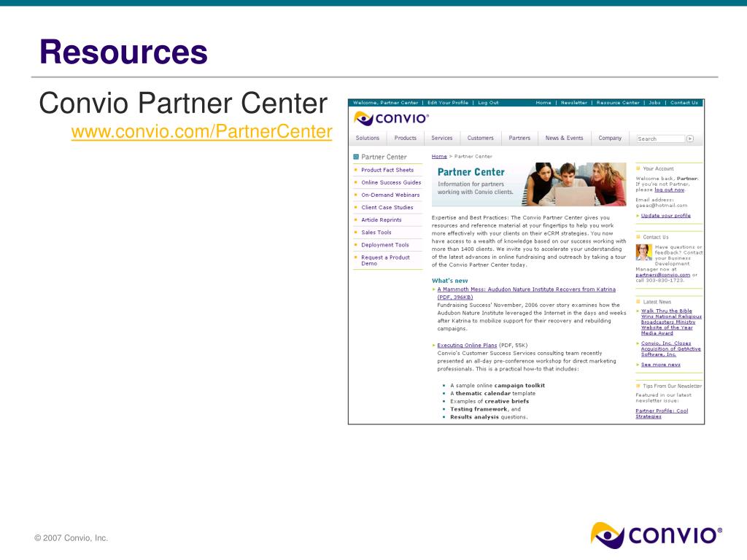Click the partners@convio.com email link
The image size is (747, 560).
pyautogui.click(x=662, y=275)
